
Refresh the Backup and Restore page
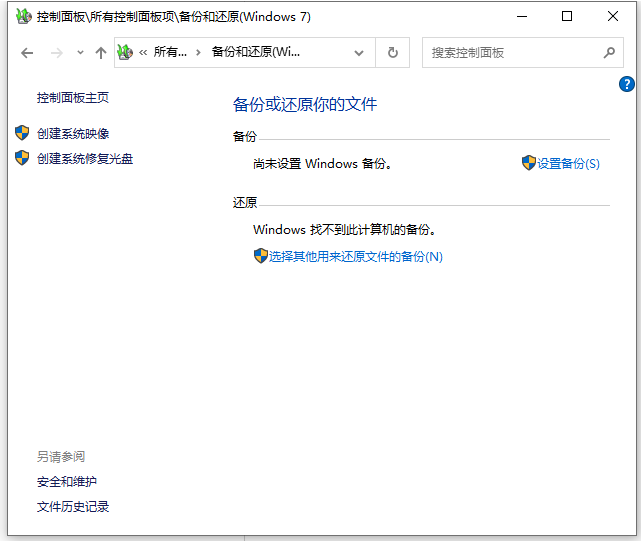click(x=392, y=52)
